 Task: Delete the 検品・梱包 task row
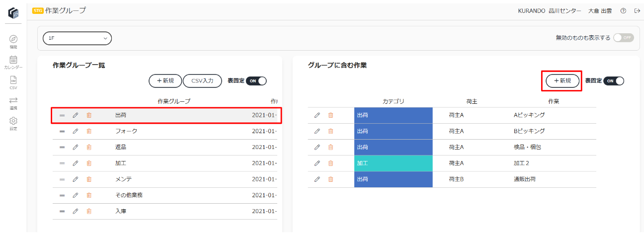(x=330, y=147)
